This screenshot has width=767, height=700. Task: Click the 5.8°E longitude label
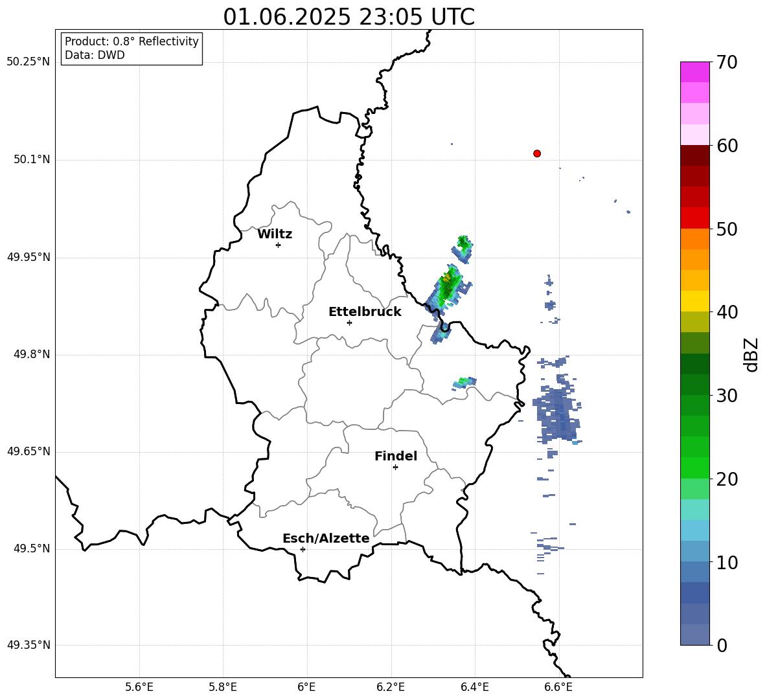[x=223, y=687]
